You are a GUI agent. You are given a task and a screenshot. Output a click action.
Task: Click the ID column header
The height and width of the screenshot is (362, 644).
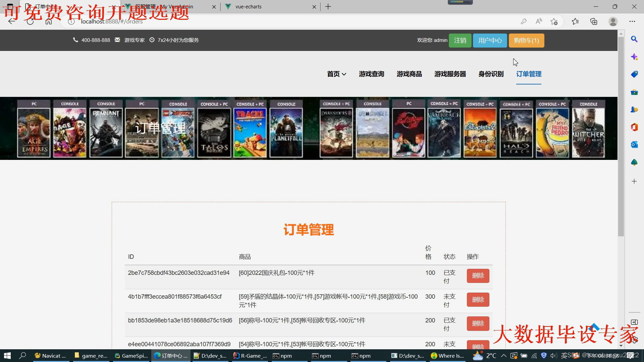coord(131,257)
